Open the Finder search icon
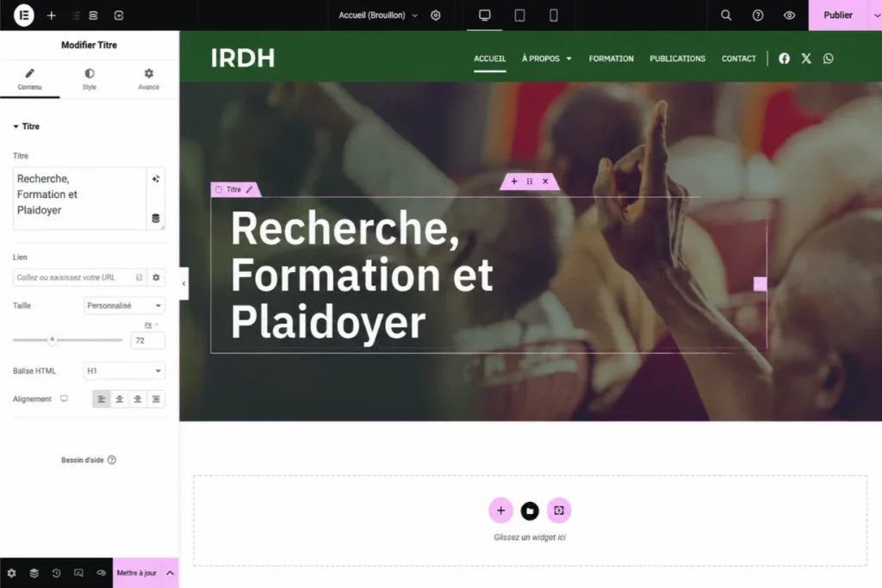 coord(726,15)
